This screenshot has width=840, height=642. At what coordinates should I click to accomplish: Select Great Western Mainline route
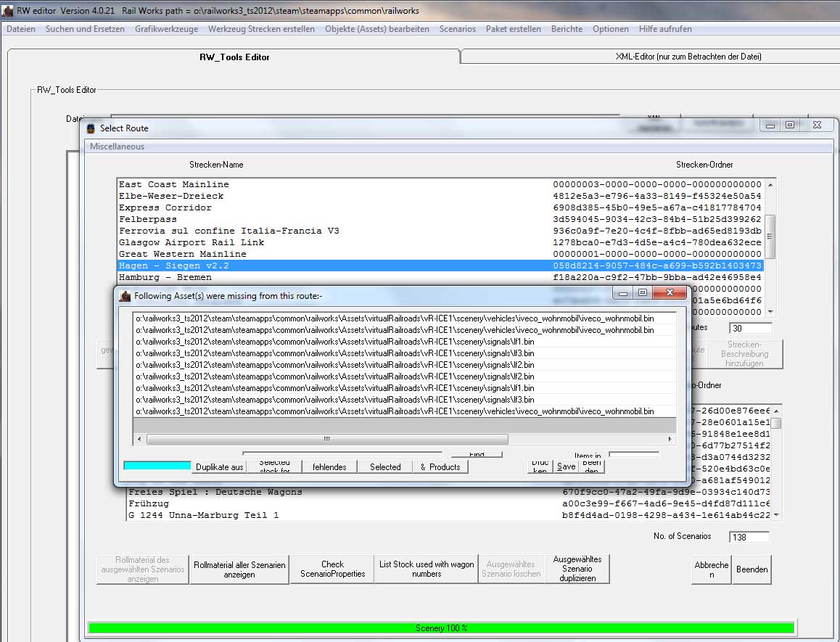[440, 254]
